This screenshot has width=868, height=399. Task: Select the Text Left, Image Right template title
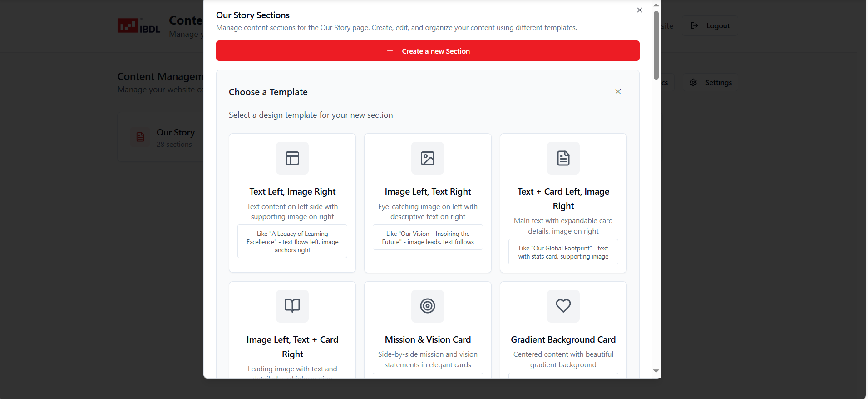point(292,191)
